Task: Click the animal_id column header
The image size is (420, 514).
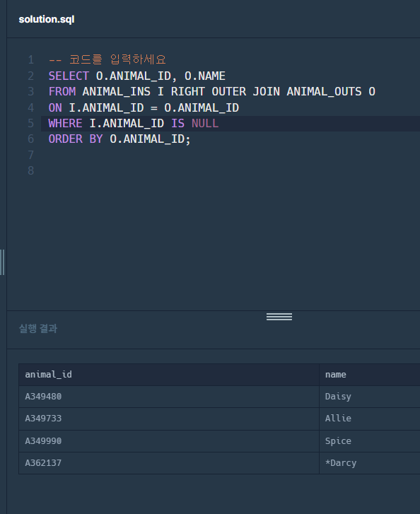Action: coord(169,375)
